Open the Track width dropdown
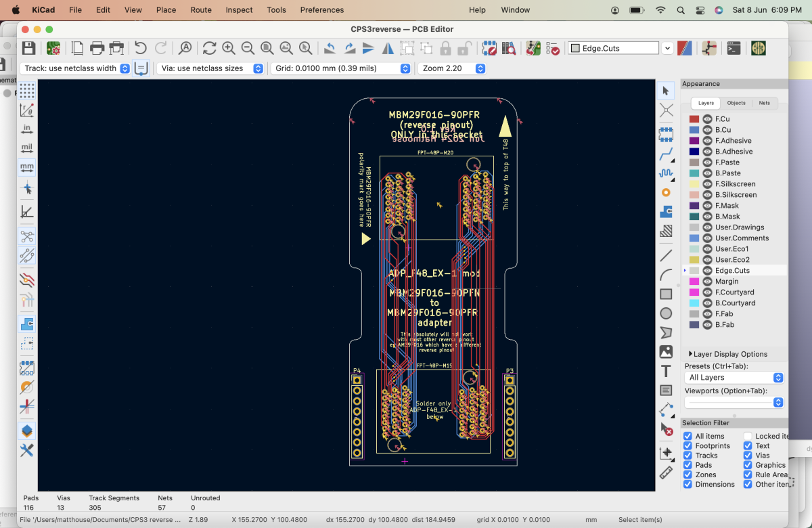This screenshot has width=812, height=528. click(x=75, y=68)
